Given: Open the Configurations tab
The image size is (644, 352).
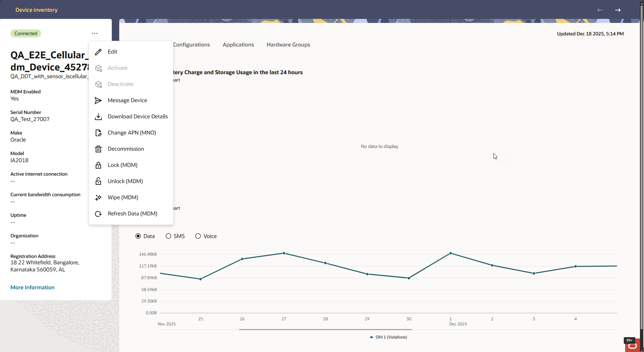Looking at the screenshot, I should click(191, 45).
